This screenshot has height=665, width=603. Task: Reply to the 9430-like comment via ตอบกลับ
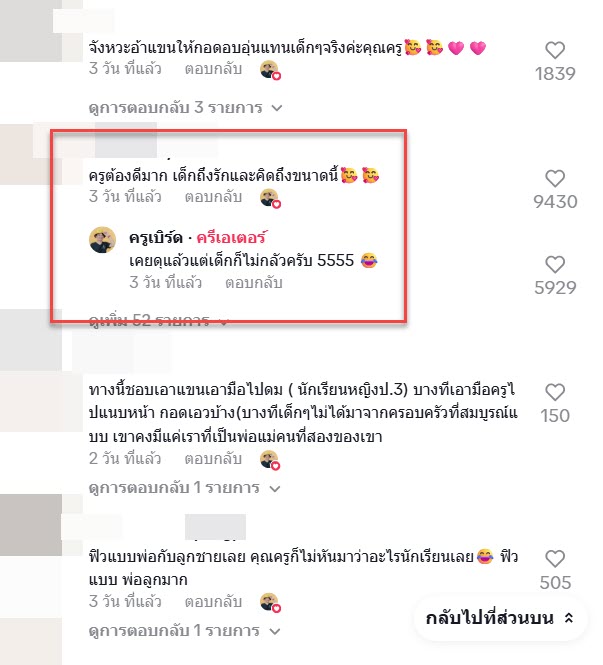(x=213, y=197)
